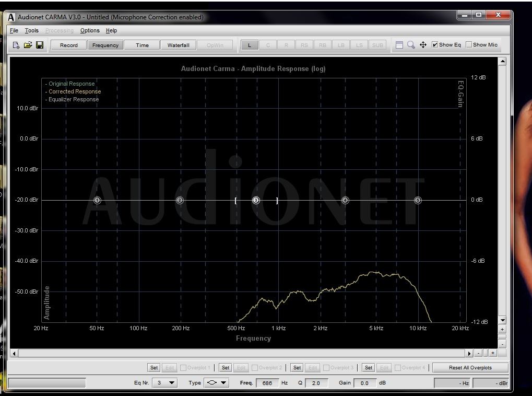Click Set button for Overplot 1

click(x=154, y=368)
